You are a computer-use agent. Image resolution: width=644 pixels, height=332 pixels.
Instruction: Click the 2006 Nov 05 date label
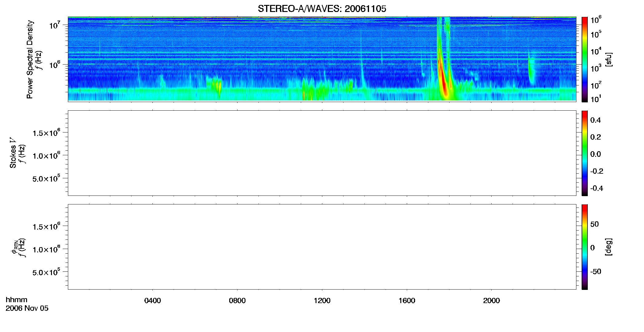point(27,308)
